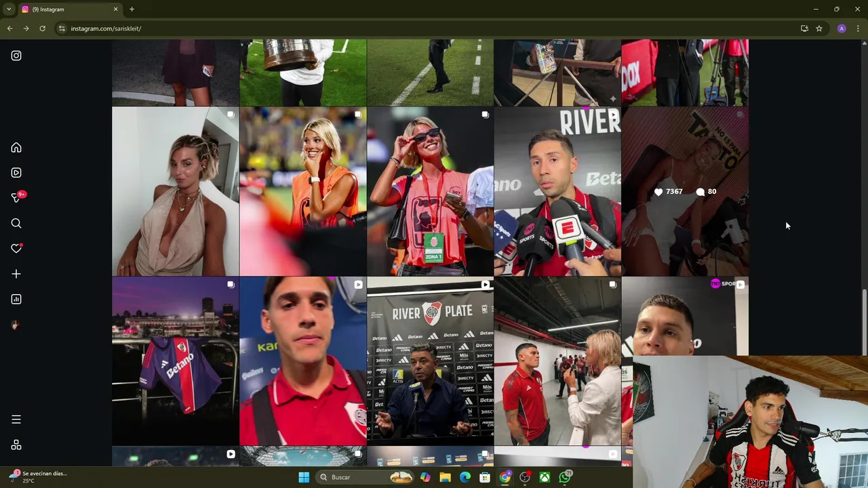This screenshot has height=488, width=868.
Task: Open File Explorer from taskbar
Action: coord(445,477)
